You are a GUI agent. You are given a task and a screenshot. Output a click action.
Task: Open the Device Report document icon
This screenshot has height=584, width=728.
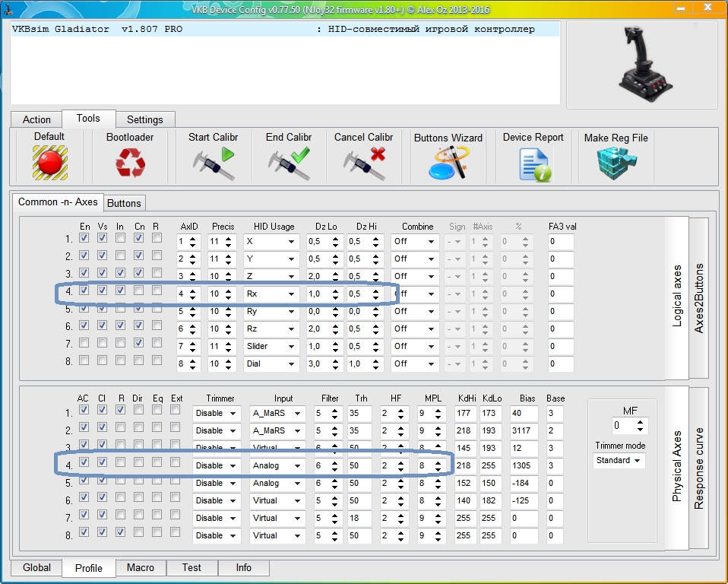click(533, 163)
